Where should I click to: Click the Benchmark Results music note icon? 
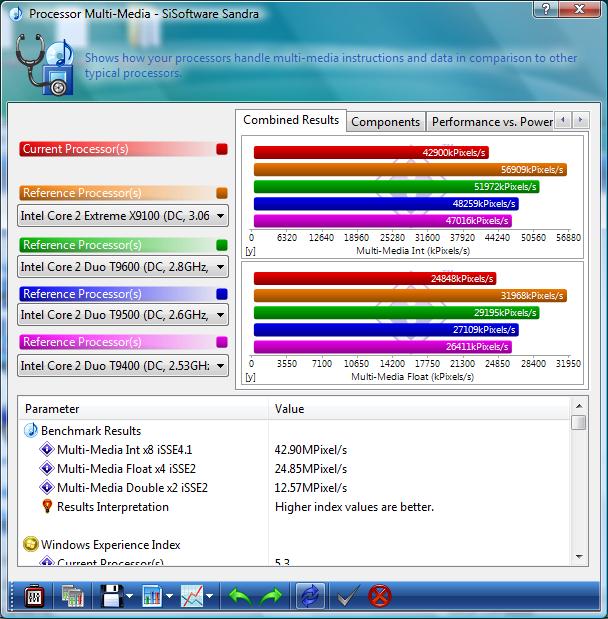31,430
